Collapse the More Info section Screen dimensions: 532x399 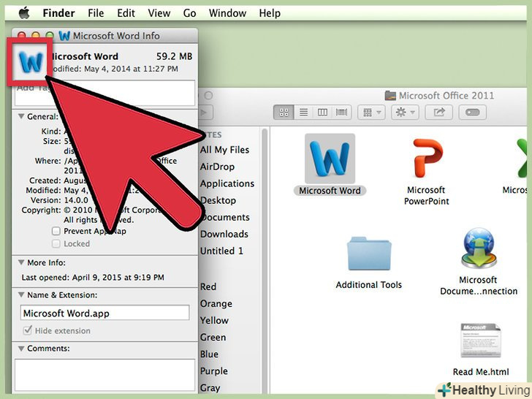coord(21,262)
